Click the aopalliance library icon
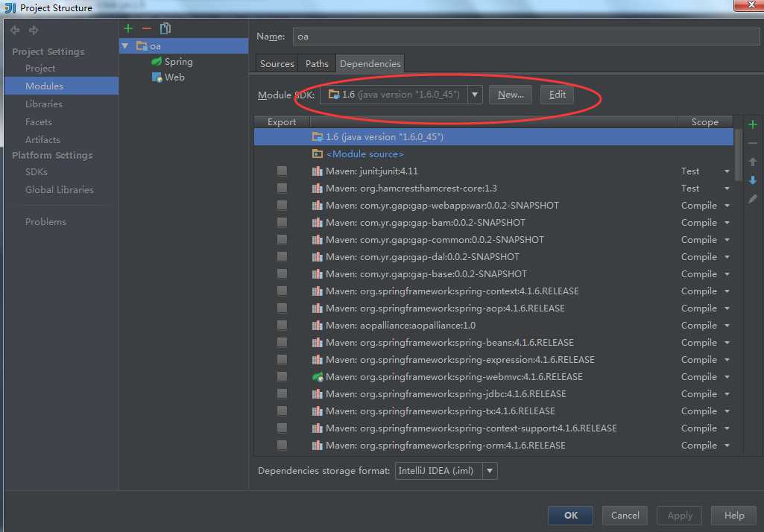Image resolution: width=764 pixels, height=532 pixels. [x=318, y=326]
